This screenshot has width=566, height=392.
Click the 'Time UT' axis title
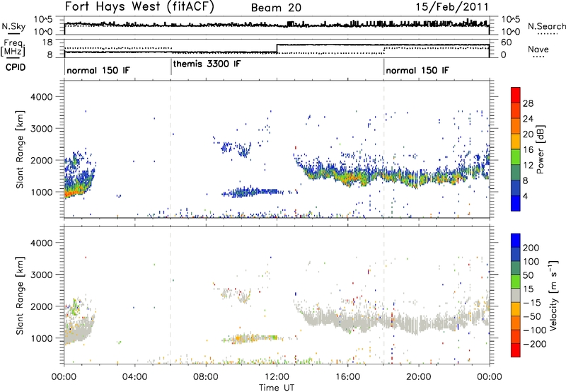277,388
